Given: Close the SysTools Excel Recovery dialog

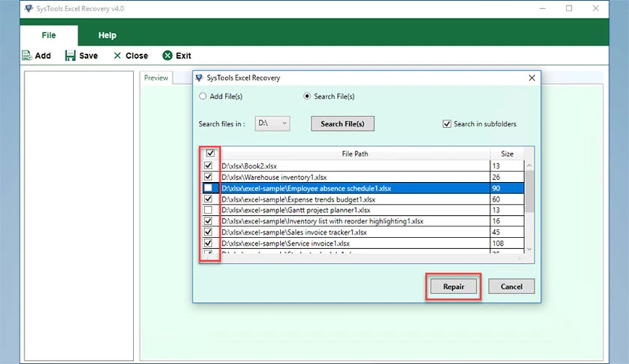Looking at the screenshot, I should tap(531, 77).
